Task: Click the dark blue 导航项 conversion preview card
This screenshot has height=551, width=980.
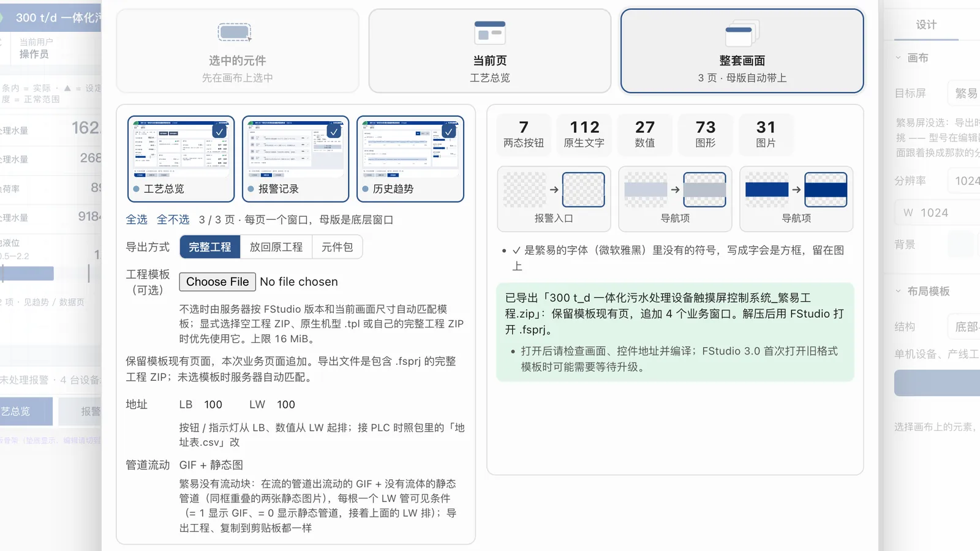Action: click(x=796, y=199)
